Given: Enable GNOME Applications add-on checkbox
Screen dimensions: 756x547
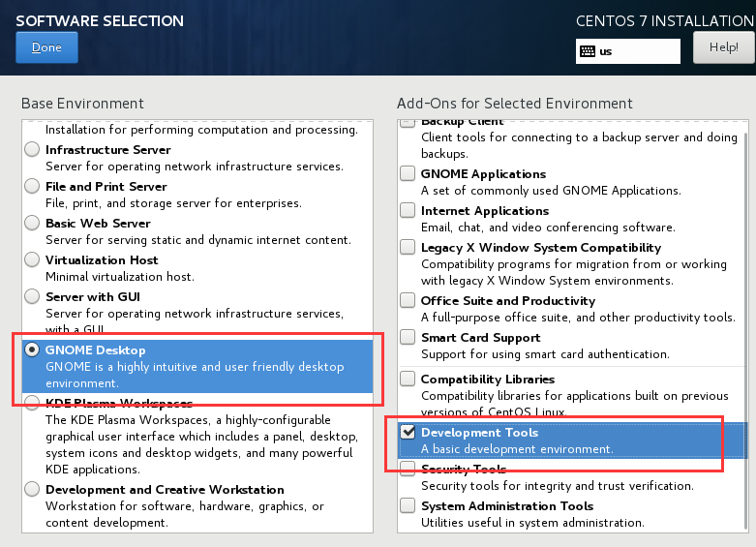Looking at the screenshot, I should pyautogui.click(x=408, y=173).
